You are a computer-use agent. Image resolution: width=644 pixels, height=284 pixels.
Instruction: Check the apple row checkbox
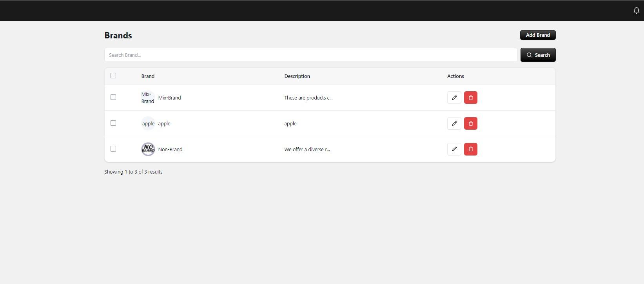pos(113,123)
